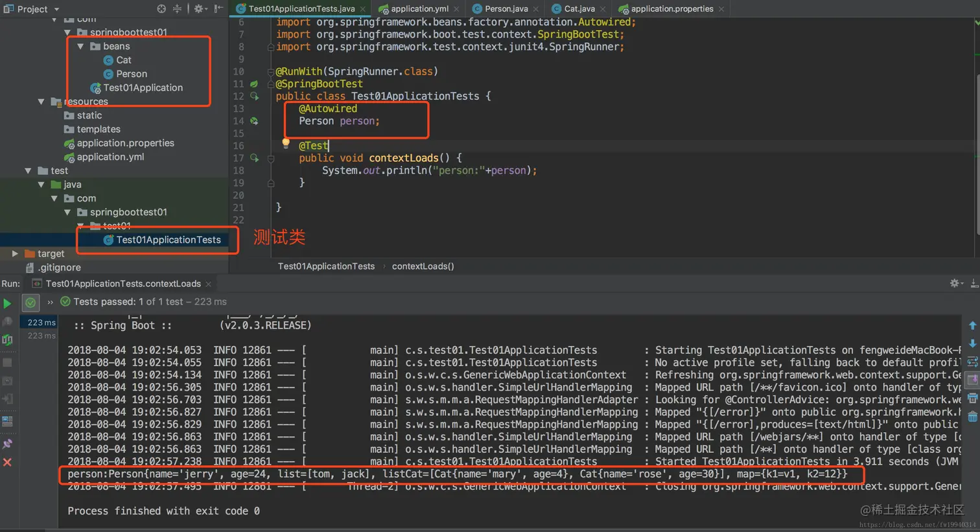Click the down arrow in console toolbar
Screen dimensions: 980x532
972,343
